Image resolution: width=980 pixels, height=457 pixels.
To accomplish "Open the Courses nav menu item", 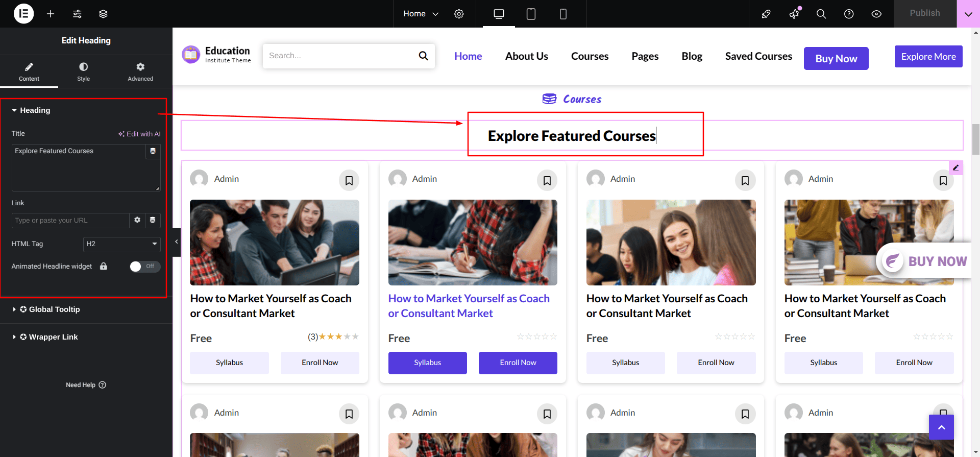I will [x=590, y=56].
